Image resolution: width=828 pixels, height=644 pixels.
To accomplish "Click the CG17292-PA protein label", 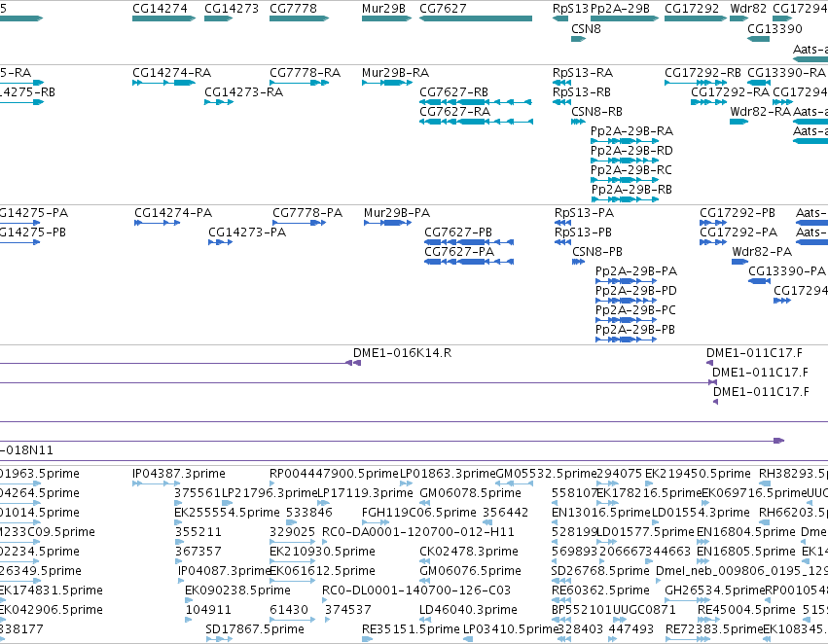I will [x=738, y=233].
